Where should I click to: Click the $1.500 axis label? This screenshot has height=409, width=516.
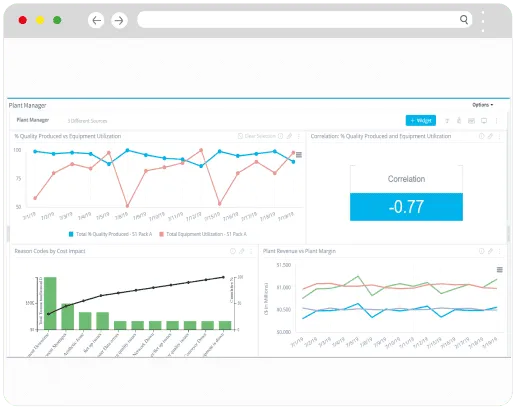[284, 265]
